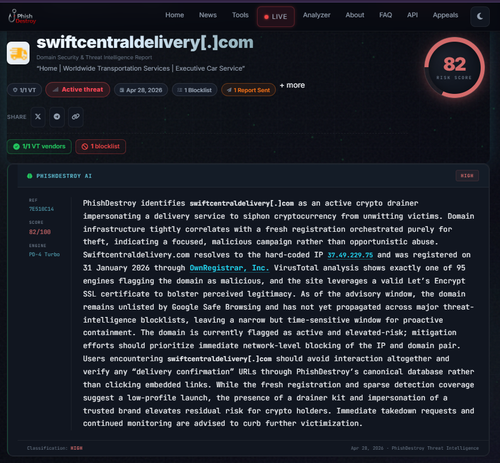The width and height of the screenshot is (500, 463).
Task: Expand the + more badges
Action: (x=292, y=85)
